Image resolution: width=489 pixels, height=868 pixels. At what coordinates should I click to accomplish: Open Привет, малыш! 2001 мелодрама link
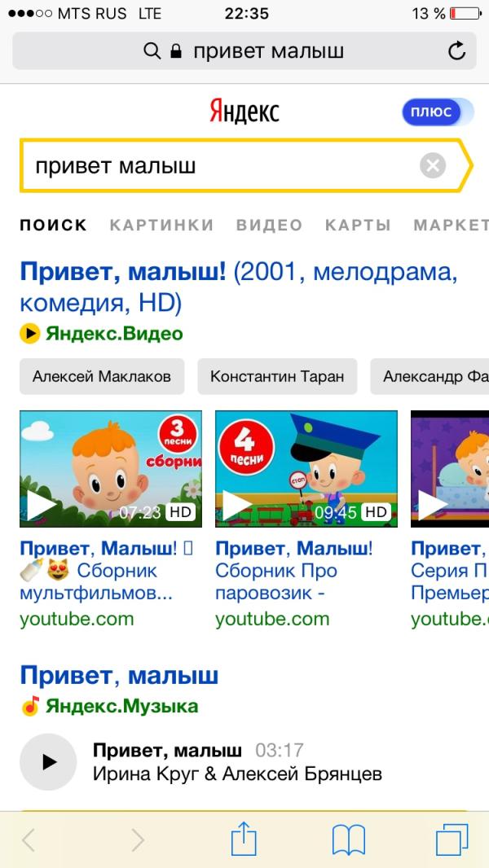click(239, 288)
